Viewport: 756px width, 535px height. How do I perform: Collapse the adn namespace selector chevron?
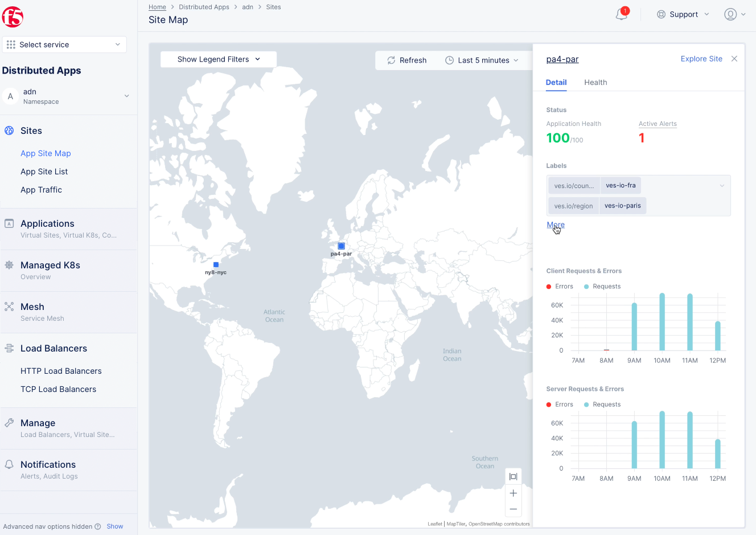coord(126,96)
